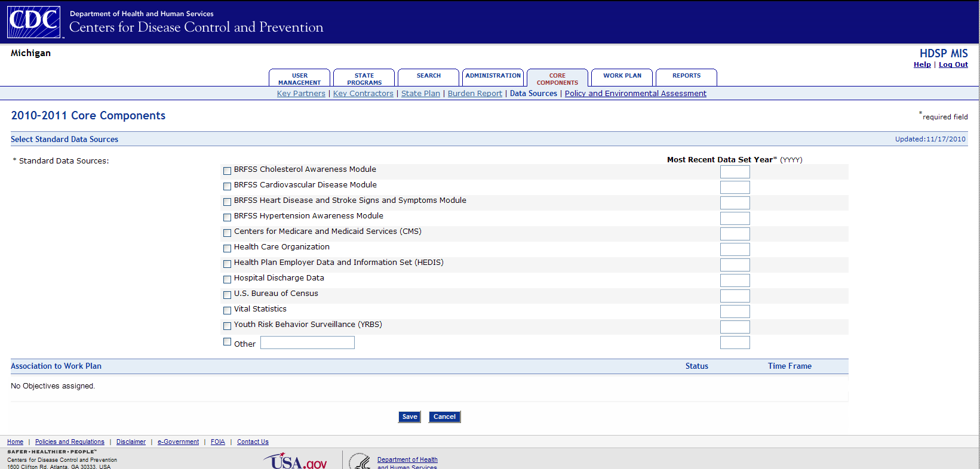Open the Contact Us footer link
This screenshot has width=980, height=469.
point(253,442)
